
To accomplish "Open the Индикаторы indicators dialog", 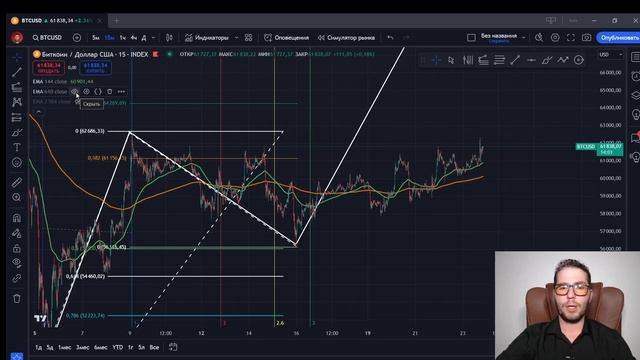I will [x=207, y=38].
